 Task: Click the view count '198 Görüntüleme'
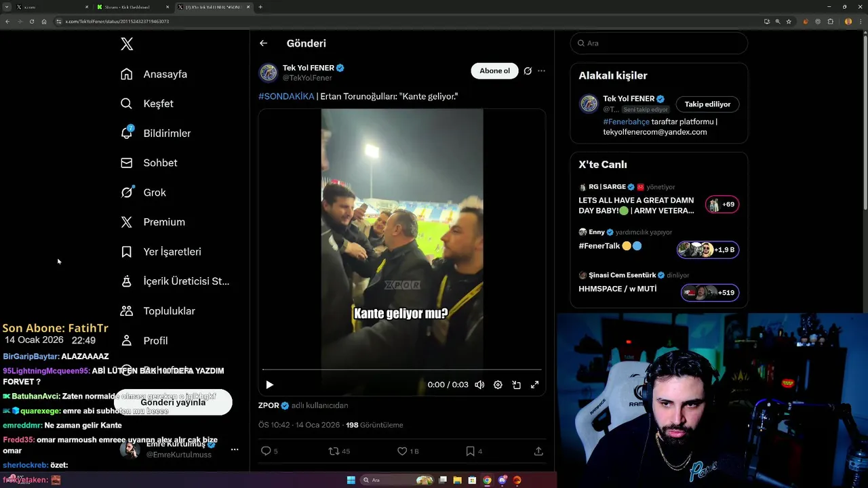(374, 425)
